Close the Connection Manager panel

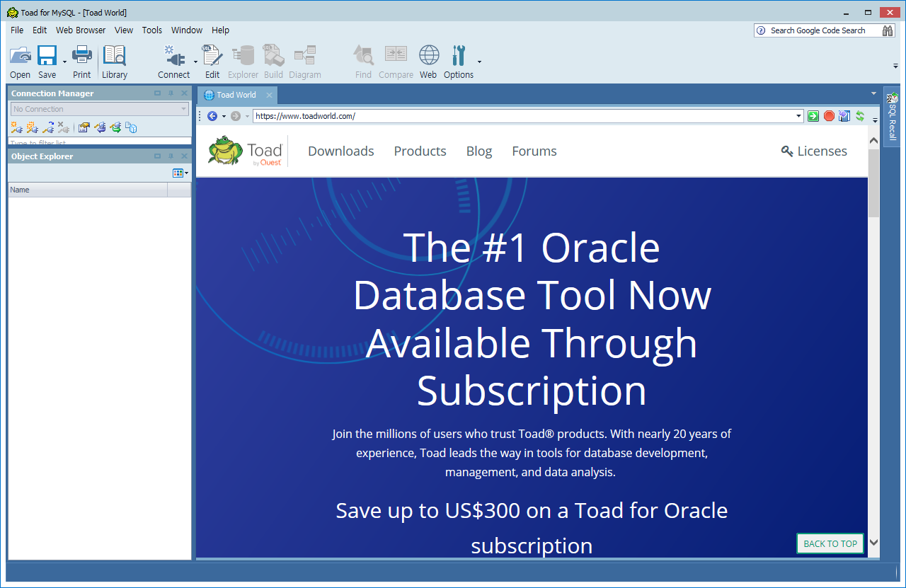[x=184, y=93]
